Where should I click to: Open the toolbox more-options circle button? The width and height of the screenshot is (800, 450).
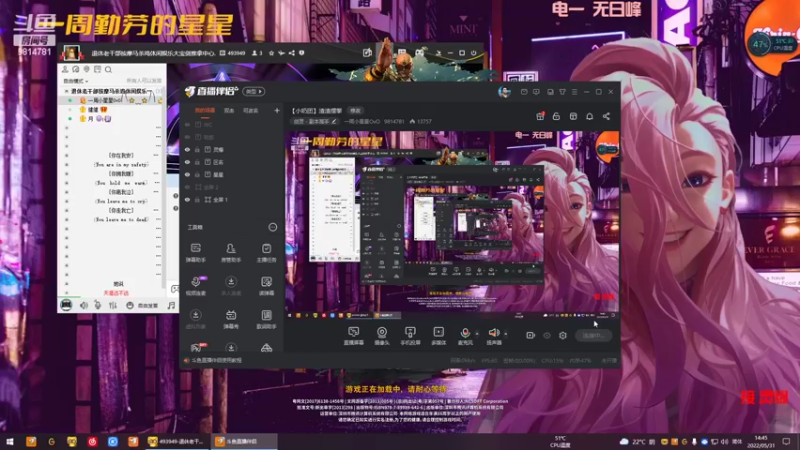tap(273, 227)
